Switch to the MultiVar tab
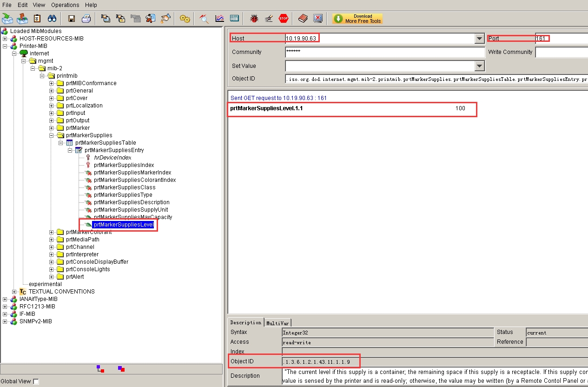The width and height of the screenshot is (588, 387). [277, 323]
